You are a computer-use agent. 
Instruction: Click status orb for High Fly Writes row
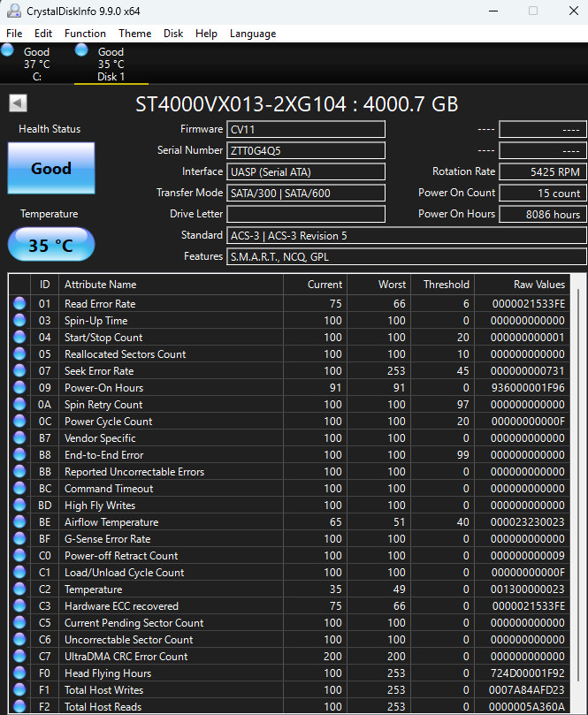click(19, 505)
